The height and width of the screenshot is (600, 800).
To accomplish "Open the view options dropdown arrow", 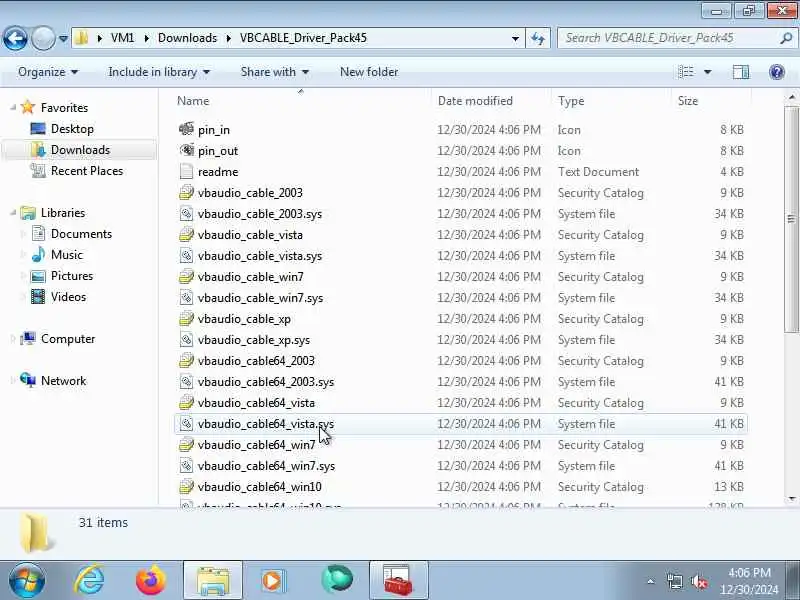I will click(x=708, y=72).
